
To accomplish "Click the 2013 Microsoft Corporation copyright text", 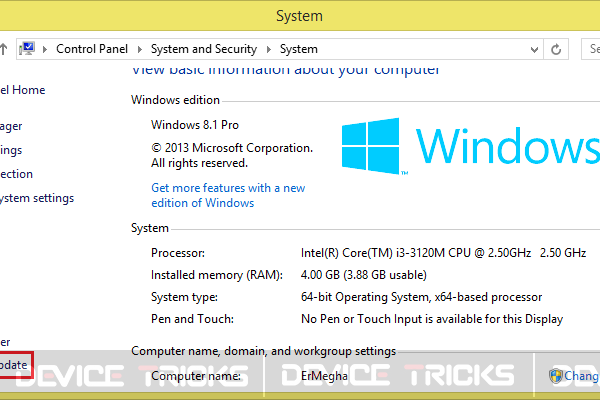I will [232, 155].
